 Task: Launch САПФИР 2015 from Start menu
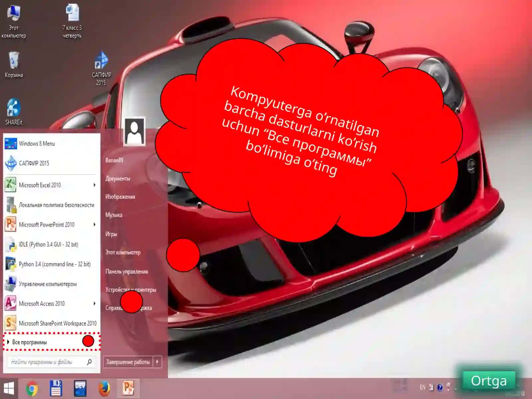[x=52, y=163]
